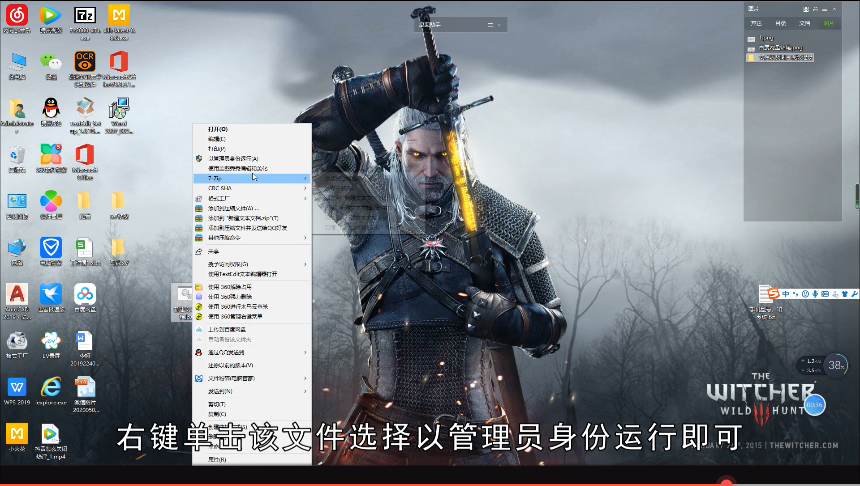
Task: Click blue circular recording timer badge
Action: pos(814,405)
